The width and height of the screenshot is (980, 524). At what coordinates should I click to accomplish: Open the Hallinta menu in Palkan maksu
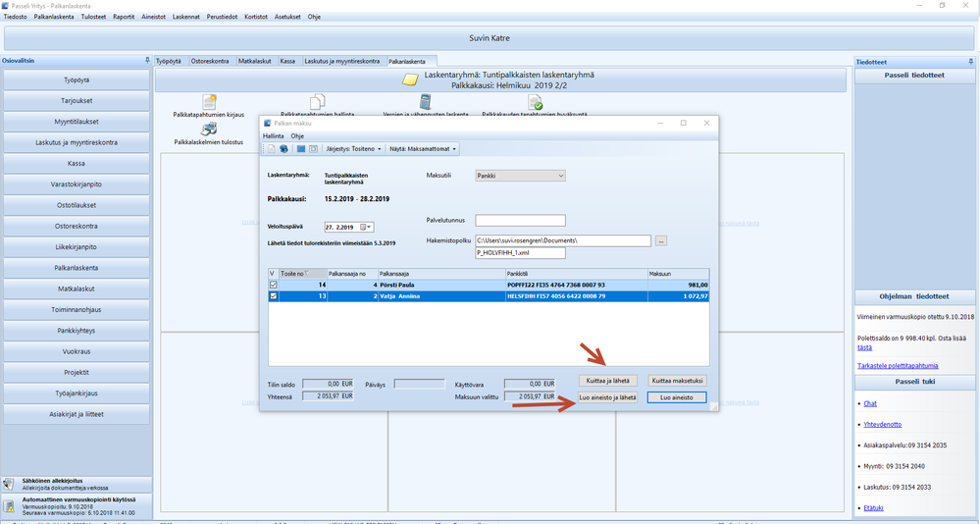tap(273, 135)
